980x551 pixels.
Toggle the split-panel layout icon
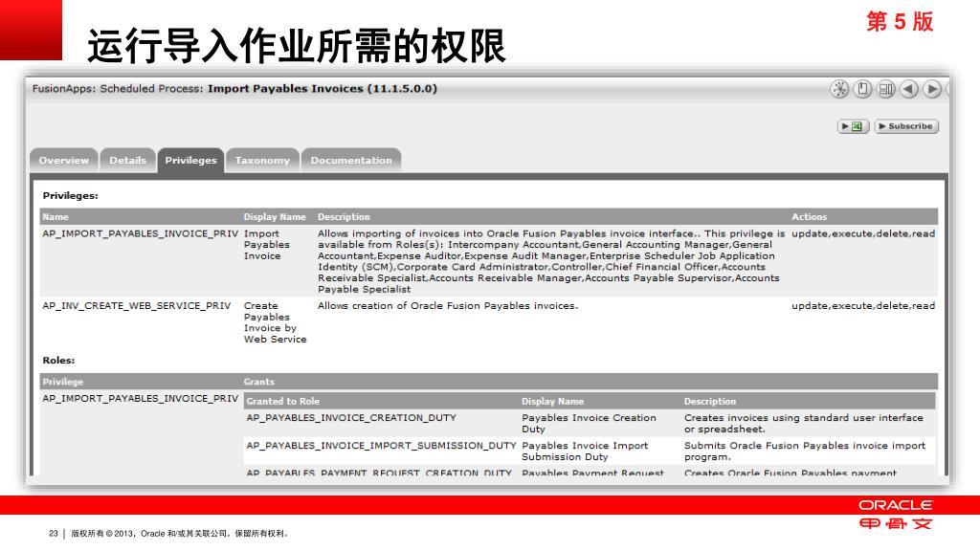(885, 89)
